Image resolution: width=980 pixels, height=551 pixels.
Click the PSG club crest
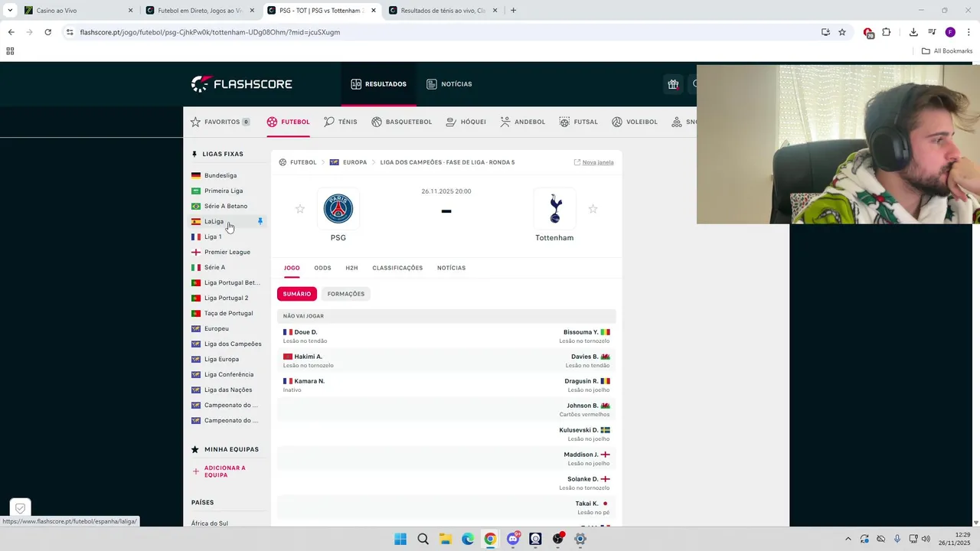pyautogui.click(x=338, y=209)
